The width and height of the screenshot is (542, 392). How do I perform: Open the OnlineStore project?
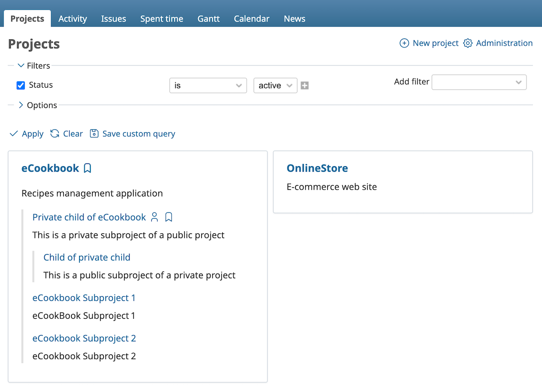[317, 168]
